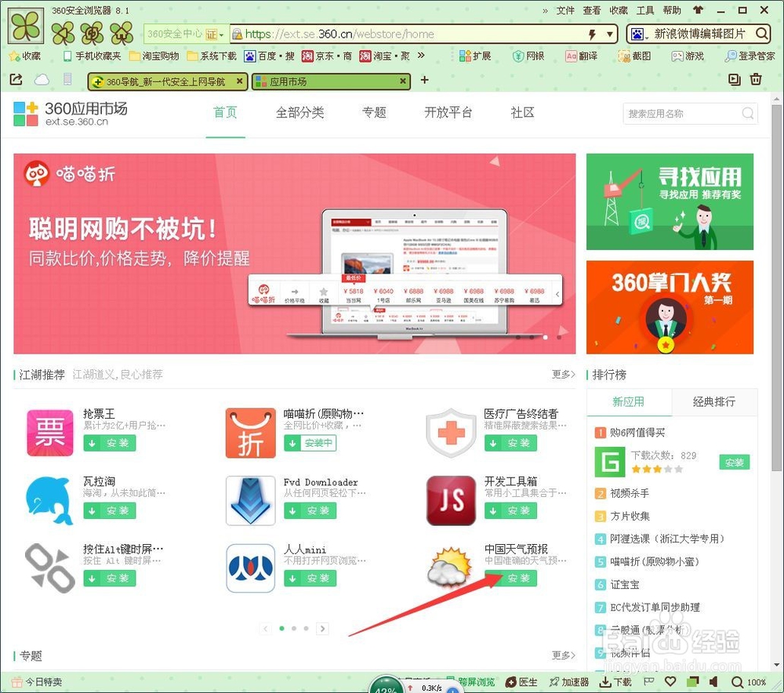The height and width of the screenshot is (693, 784).
Task: Click the share icon left of tabs
Action: coord(16,79)
